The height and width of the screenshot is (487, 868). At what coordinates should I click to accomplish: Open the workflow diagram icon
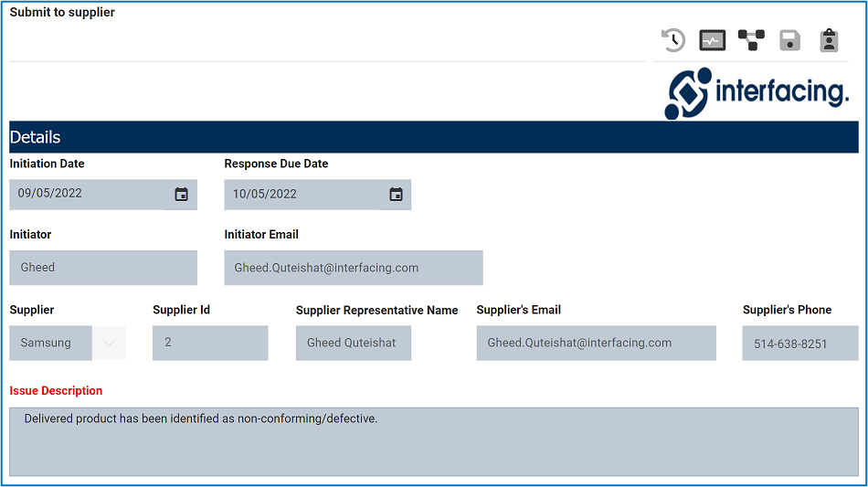(751, 40)
